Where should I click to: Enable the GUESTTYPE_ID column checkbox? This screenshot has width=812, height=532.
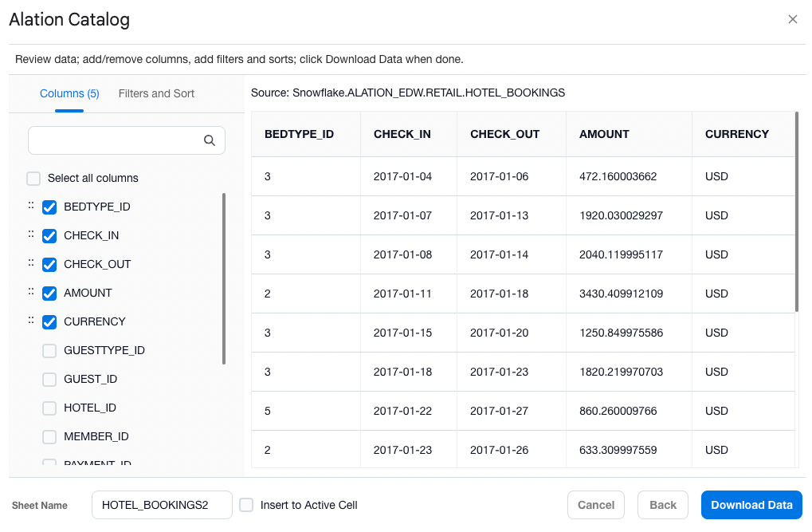[49, 351]
